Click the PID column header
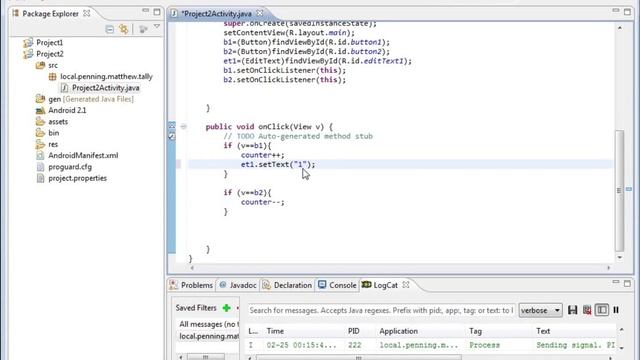 pos(353,331)
